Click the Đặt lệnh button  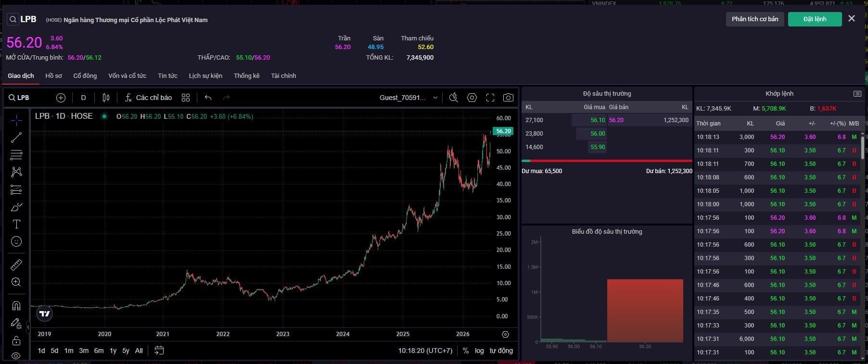(x=815, y=19)
